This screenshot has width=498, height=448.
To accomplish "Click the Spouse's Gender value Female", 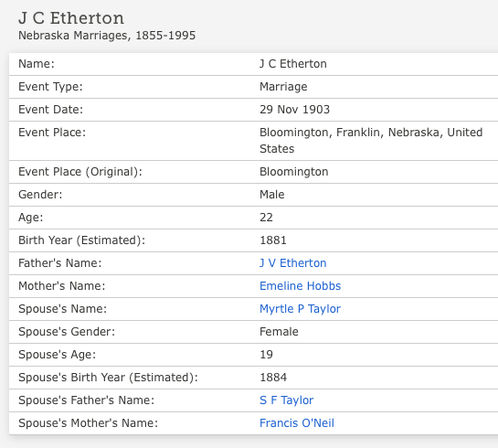I will [279, 332].
